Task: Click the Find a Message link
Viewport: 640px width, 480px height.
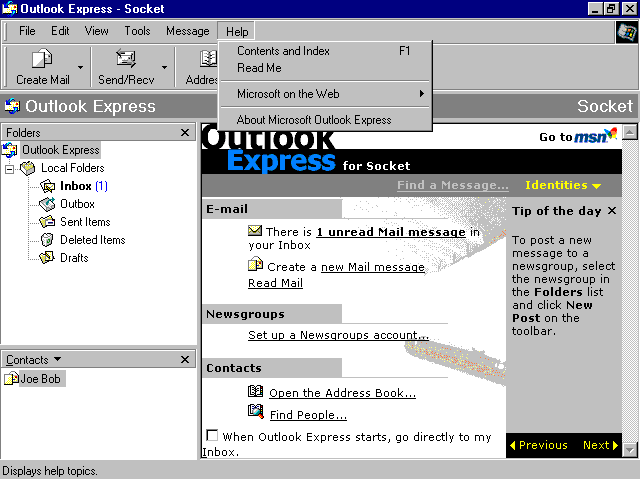Action: click(453, 185)
